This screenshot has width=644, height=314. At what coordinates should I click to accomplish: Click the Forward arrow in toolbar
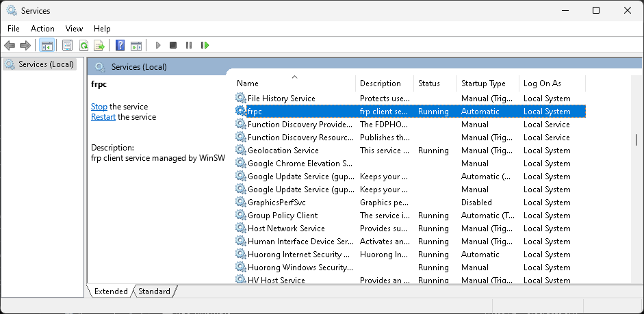pos(25,45)
